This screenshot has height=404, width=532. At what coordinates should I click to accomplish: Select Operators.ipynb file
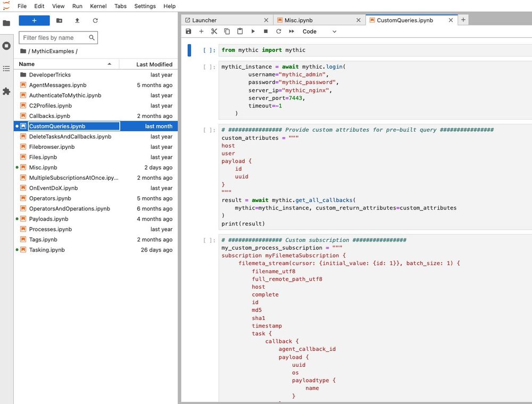(x=96, y=198)
